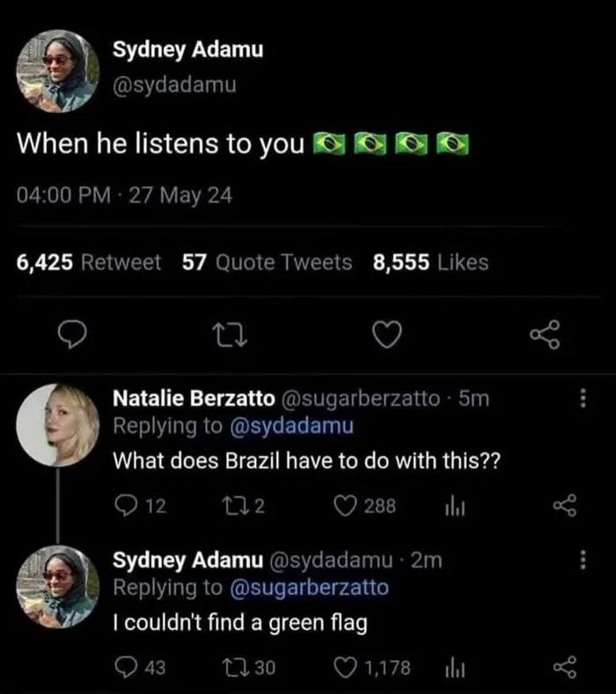
Task: View analytics for Natalie Berzatto's reply
Action: tap(455, 507)
